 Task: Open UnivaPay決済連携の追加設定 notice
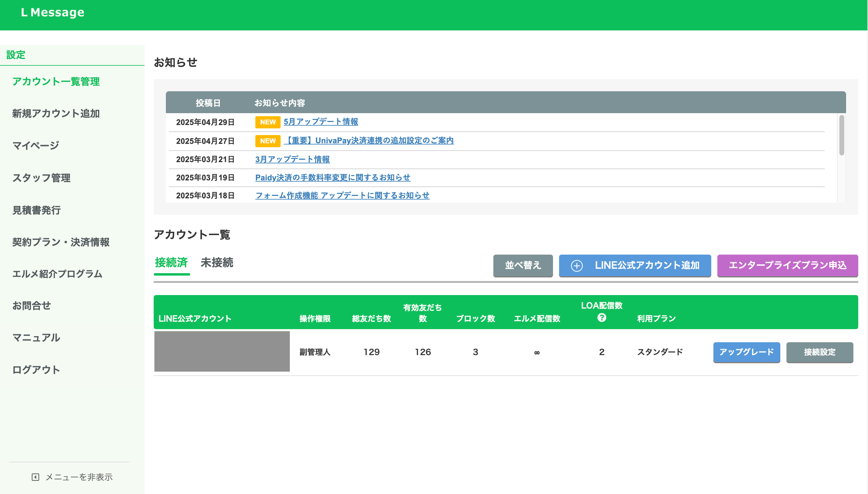click(369, 140)
